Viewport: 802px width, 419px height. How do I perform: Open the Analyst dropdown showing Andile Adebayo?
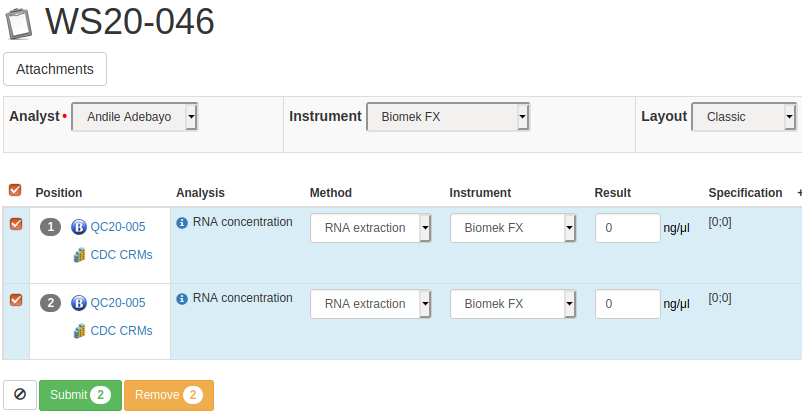point(135,117)
